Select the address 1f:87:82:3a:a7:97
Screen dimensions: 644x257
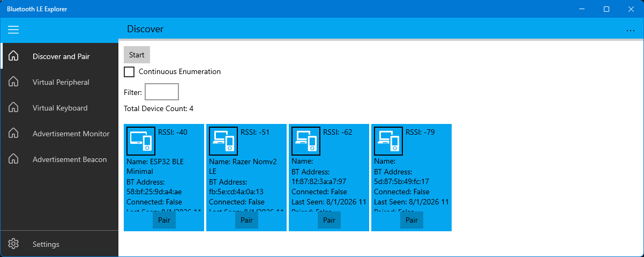click(319, 181)
